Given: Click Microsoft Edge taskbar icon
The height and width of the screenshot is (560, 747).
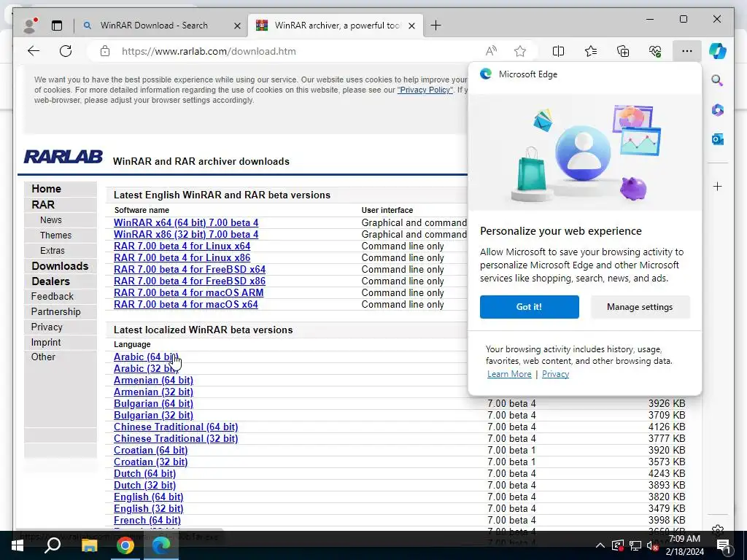Looking at the screenshot, I should (161, 545).
